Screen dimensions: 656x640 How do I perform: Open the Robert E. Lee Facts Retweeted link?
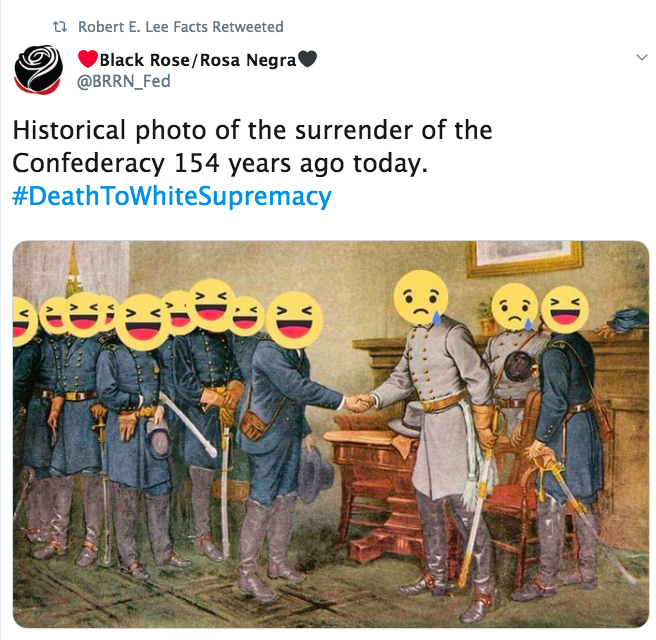tap(181, 27)
